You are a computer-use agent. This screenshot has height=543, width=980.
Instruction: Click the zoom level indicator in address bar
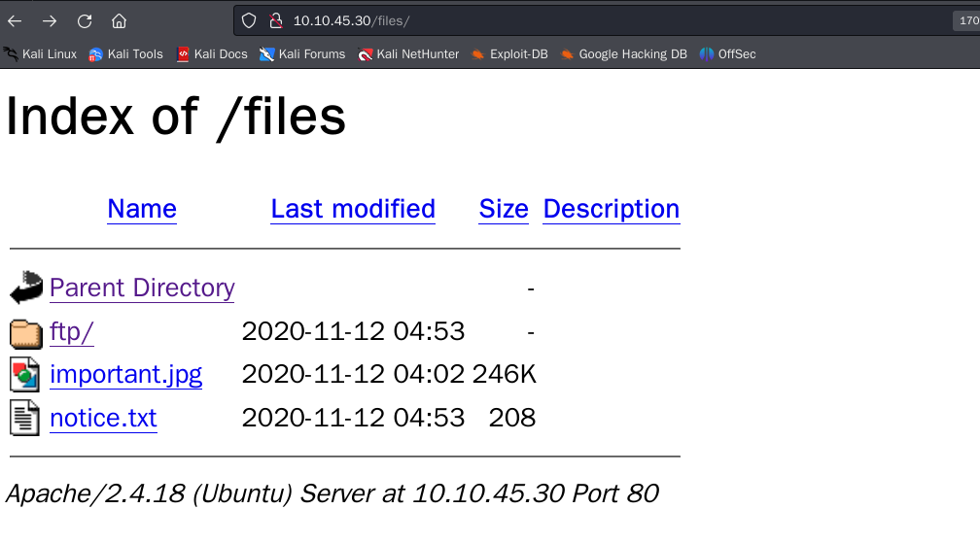966,20
